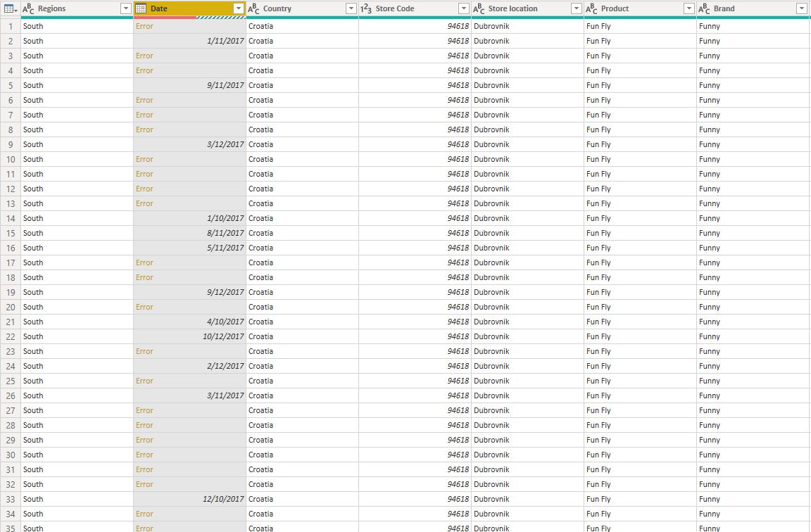Open the filter dropdown for Country column
Image resolution: width=811 pixels, height=532 pixels.
coord(351,8)
